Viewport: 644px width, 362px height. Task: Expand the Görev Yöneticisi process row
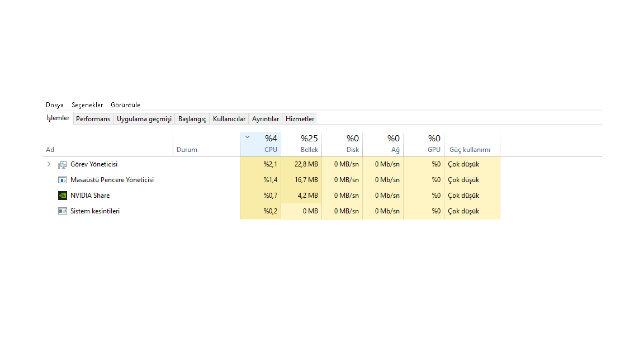49,164
